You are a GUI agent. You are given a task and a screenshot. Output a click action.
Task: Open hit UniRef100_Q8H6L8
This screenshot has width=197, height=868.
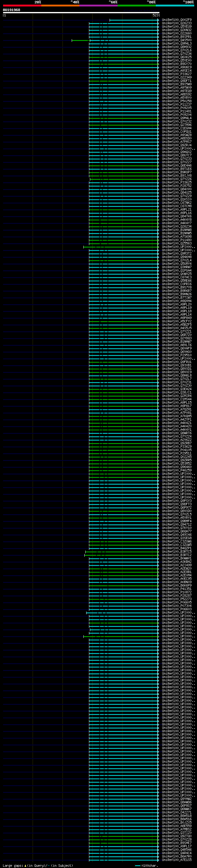[x=177, y=376]
